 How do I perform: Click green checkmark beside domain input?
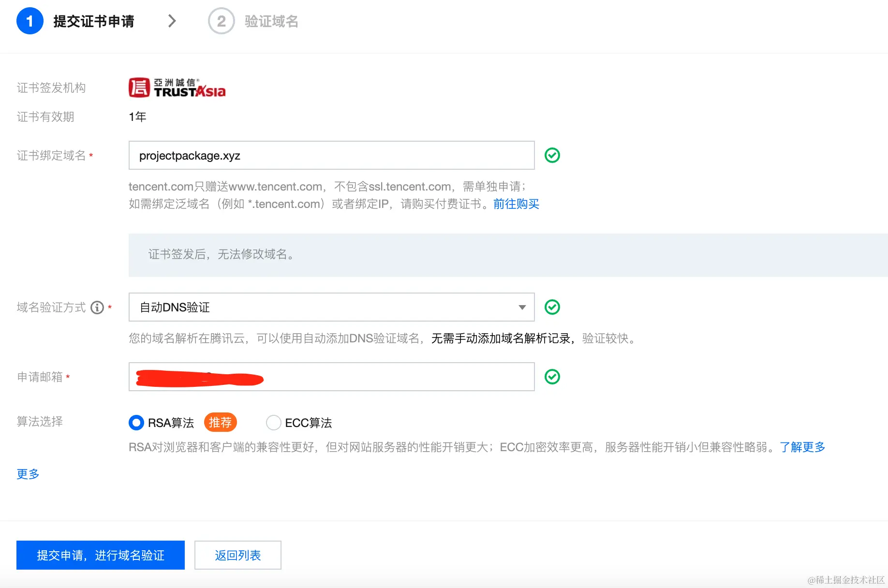click(x=552, y=155)
